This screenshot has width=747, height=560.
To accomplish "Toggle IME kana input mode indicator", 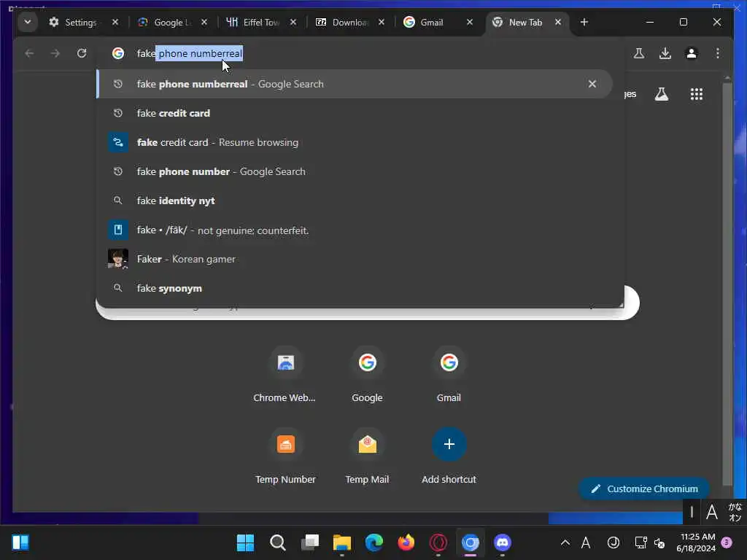I will click(x=735, y=512).
